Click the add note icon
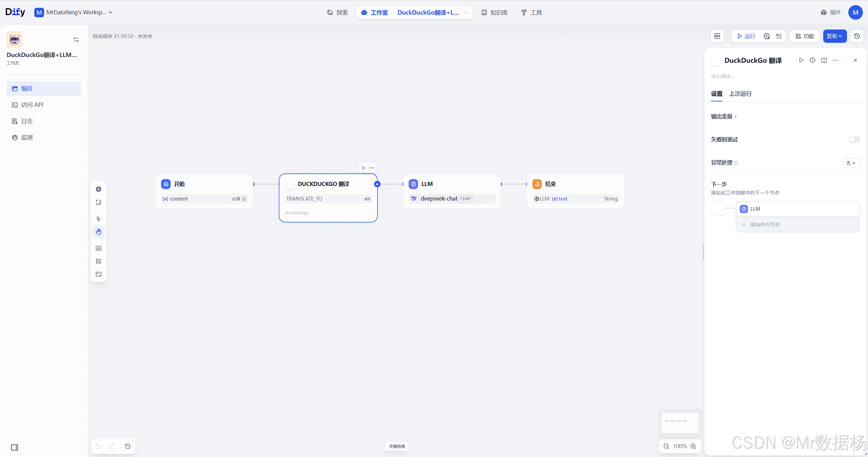 pos(98,203)
